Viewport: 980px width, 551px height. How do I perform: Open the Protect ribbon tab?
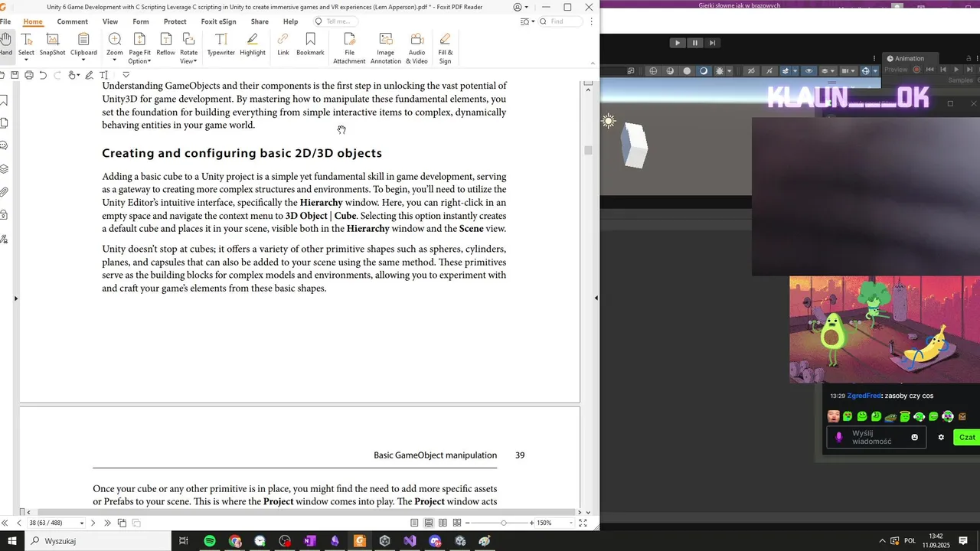[175, 21]
